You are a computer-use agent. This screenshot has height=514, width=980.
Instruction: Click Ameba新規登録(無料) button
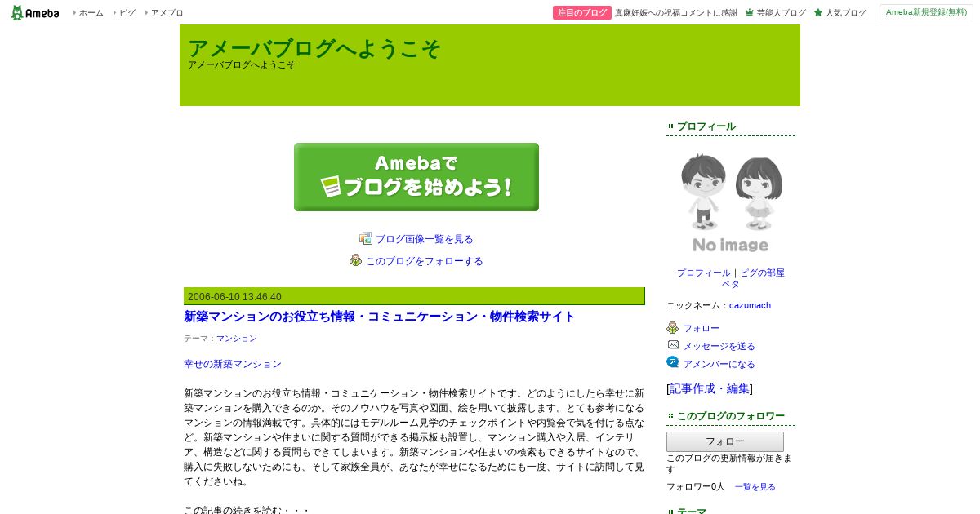(926, 12)
